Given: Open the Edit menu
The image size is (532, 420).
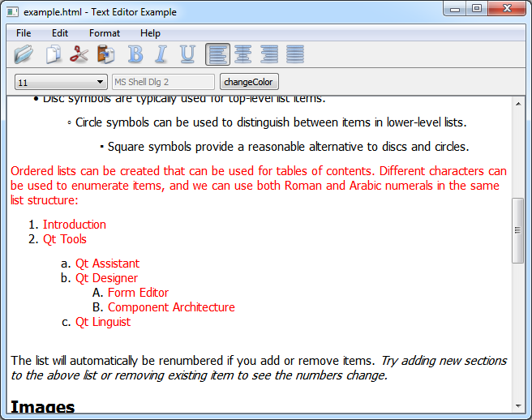Looking at the screenshot, I should pos(60,33).
